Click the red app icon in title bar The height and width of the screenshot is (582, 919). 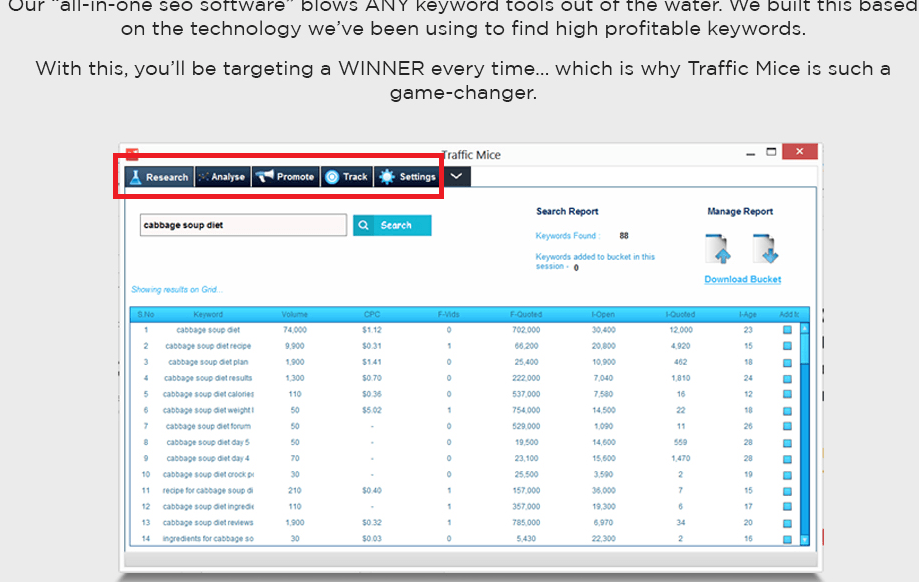point(132,154)
